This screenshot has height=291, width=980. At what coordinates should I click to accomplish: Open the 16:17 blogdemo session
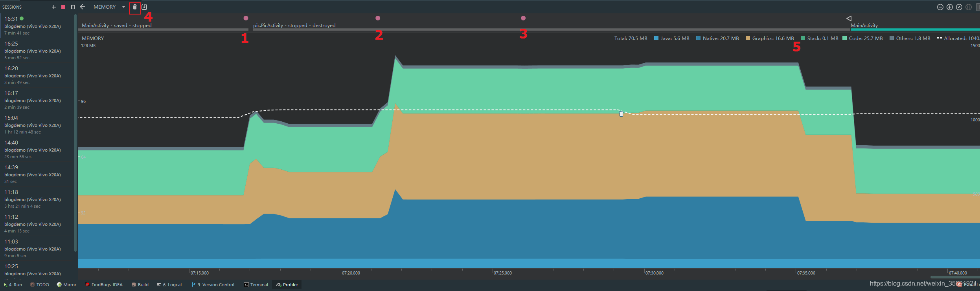point(37,100)
